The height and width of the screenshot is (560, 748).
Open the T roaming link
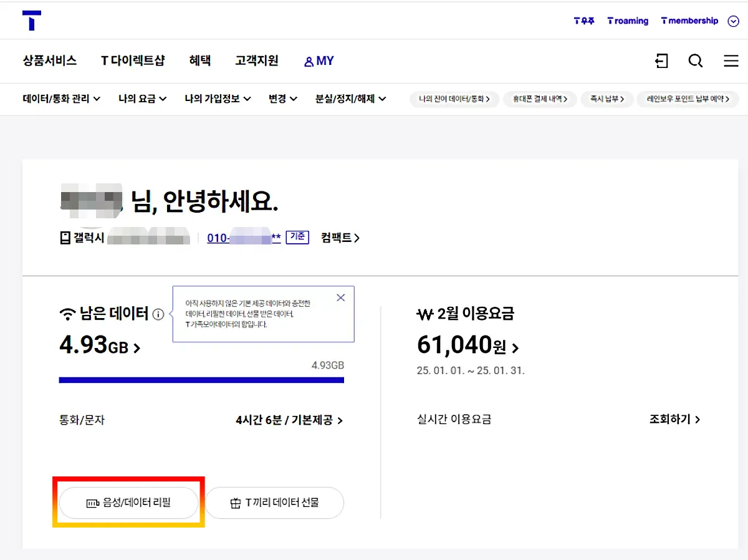[x=628, y=21]
